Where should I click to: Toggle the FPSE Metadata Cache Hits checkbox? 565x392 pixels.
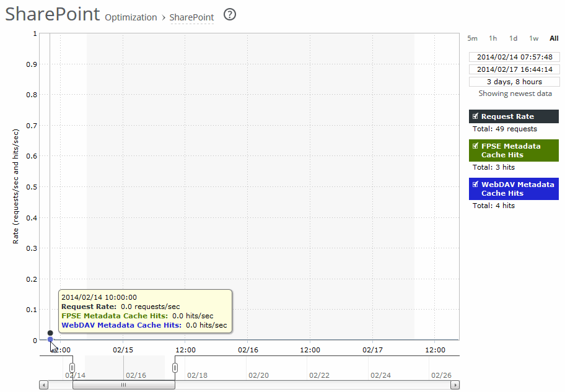tap(475, 146)
